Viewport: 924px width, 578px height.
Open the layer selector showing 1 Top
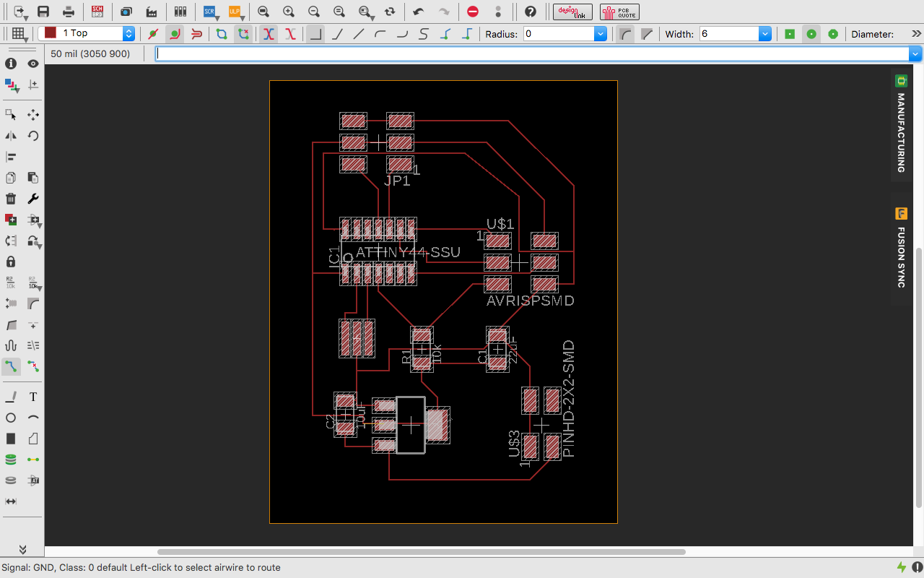tap(87, 33)
